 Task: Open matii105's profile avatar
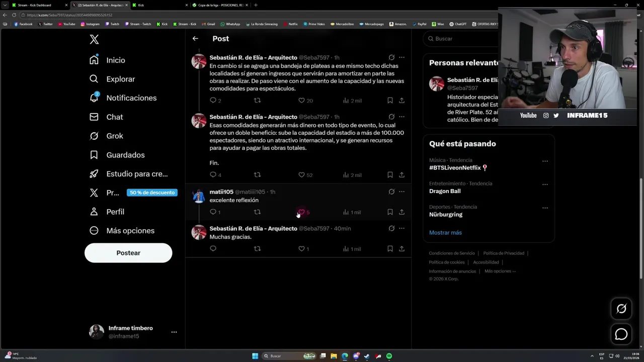199,196
